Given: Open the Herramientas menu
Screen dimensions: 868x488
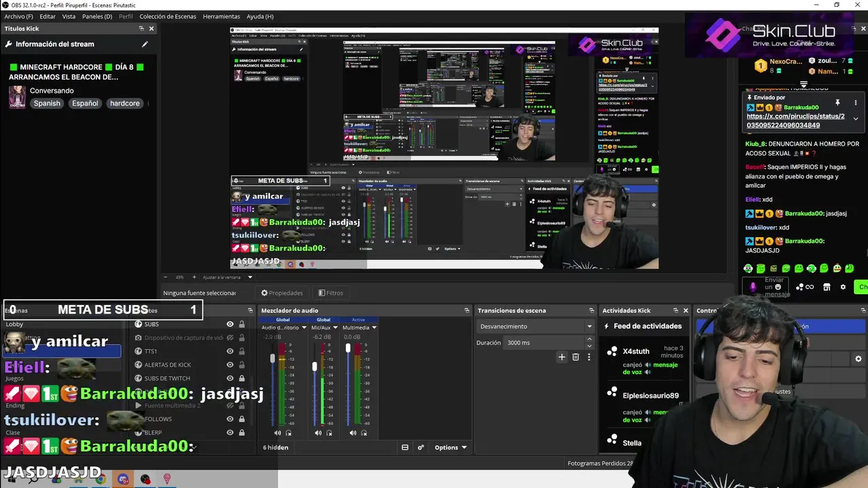Looking at the screenshot, I should [x=221, y=16].
